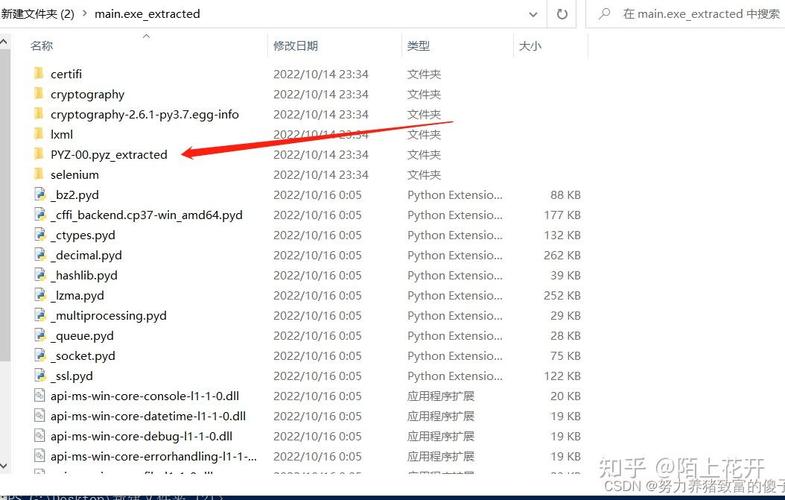
Task: Click the _decimal.pyd file icon
Action: coord(40,255)
